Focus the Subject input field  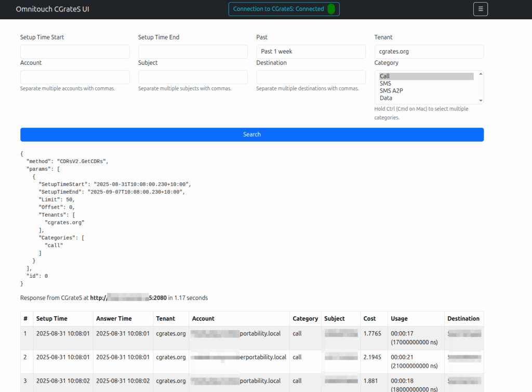(x=193, y=77)
